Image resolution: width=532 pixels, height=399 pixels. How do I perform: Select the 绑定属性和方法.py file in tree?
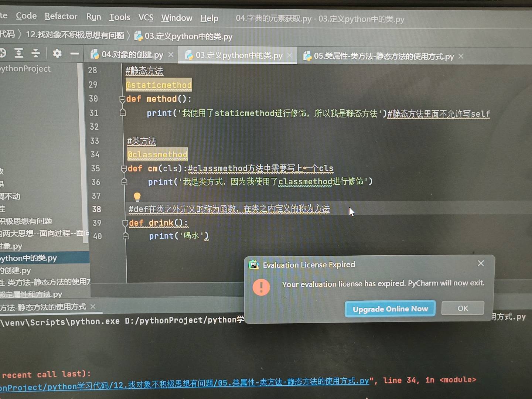pos(31,294)
